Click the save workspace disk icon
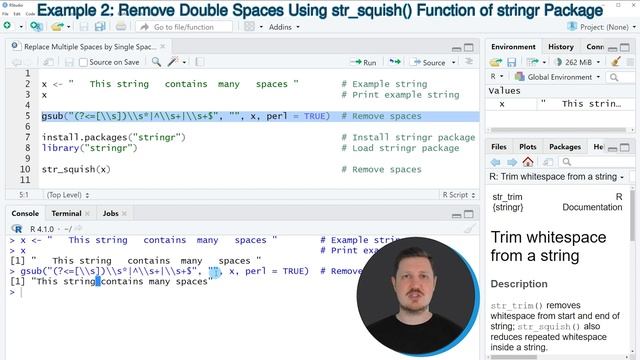Image resolution: width=640 pixels, height=360 pixels. pos(511,62)
